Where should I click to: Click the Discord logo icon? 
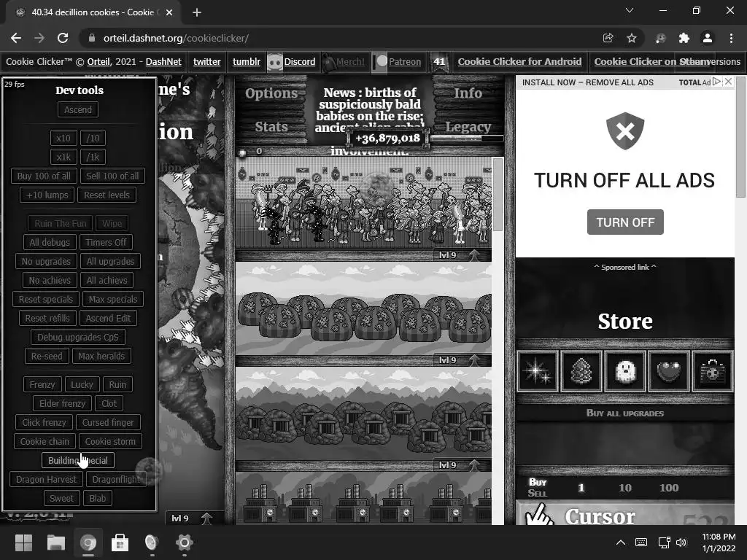click(275, 62)
